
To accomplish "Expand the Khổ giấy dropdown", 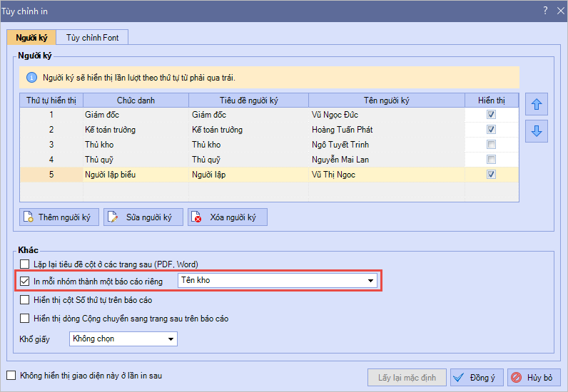I will click(170, 339).
